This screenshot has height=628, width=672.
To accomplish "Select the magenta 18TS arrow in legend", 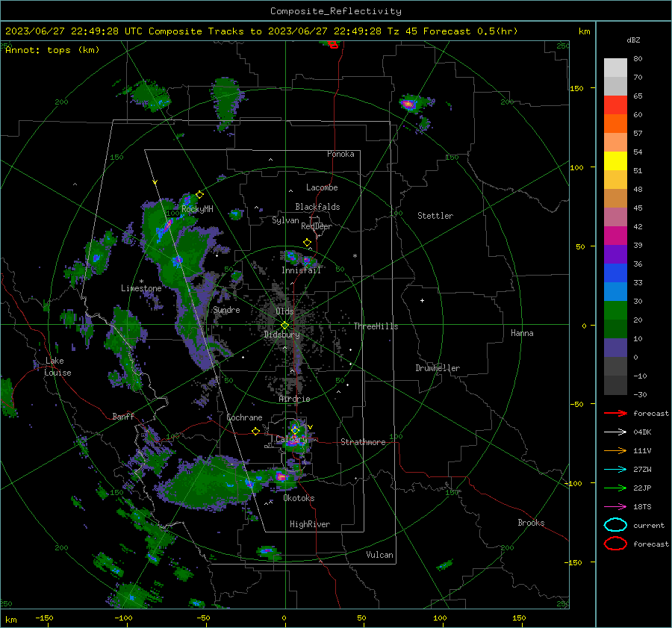I will 615,507.
